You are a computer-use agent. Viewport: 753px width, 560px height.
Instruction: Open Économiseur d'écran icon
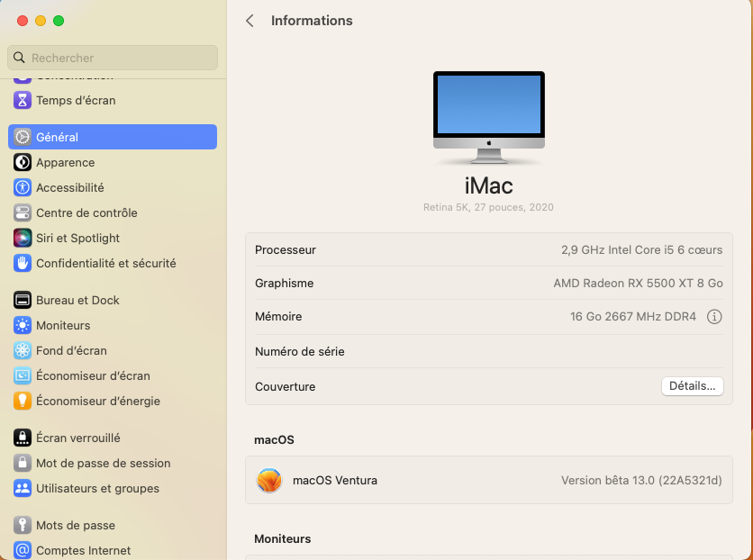[23, 375]
